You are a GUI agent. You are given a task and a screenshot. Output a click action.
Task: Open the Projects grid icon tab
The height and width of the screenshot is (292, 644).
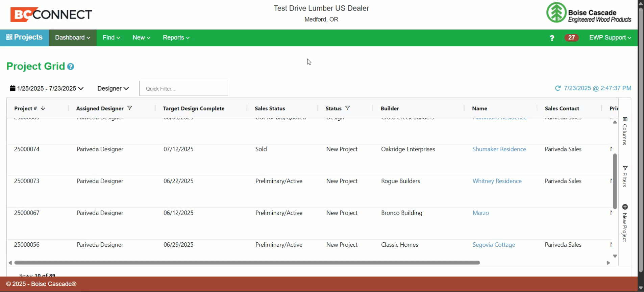[x=24, y=38]
